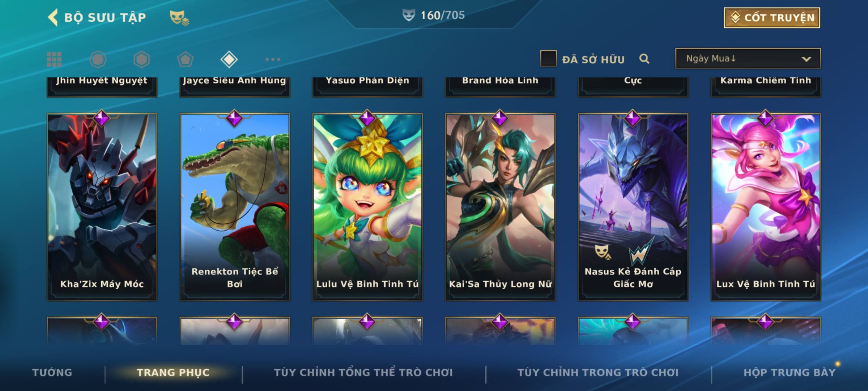
Task: Enable the Đã Sở Hữu checkbox
Action: (548, 59)
